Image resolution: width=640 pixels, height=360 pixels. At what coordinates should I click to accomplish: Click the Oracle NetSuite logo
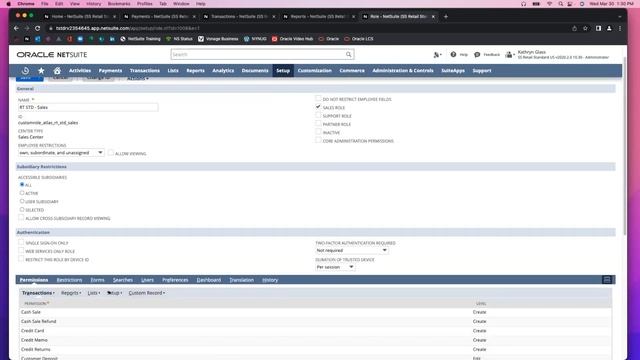coord(52,54)
